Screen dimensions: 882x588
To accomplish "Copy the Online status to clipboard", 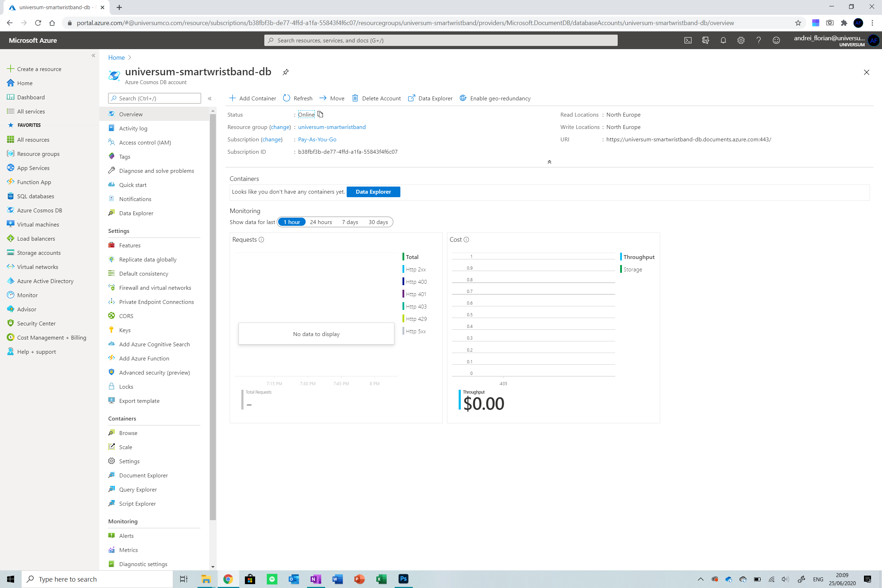I will [x=320, y=114].
